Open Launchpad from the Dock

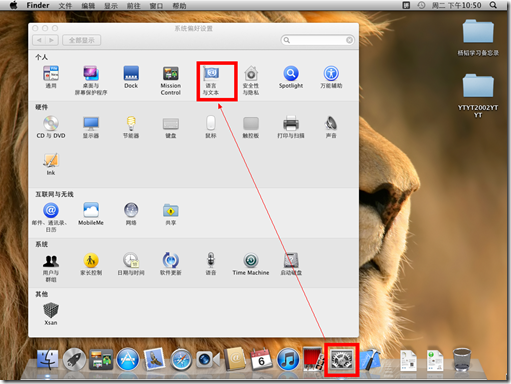(x=74, y=360)
